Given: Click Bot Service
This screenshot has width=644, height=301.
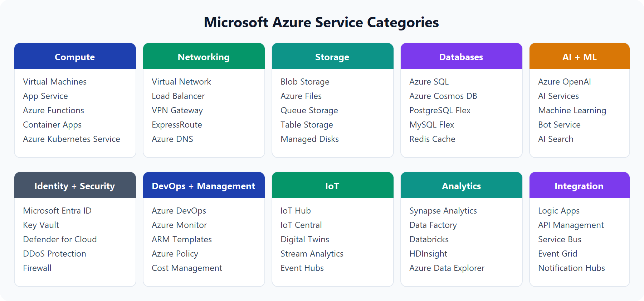Looking at the screenshot, I should (x=559, y=125).
